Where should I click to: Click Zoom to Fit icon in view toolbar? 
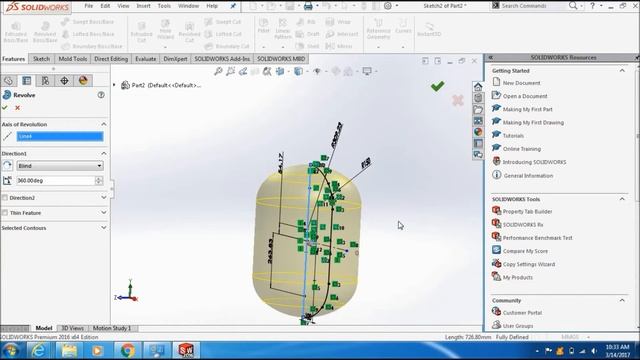pyautogui.click(x=218, y=71)
